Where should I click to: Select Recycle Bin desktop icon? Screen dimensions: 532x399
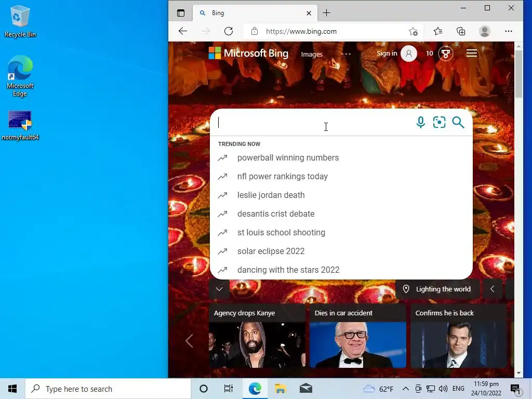point(20,21)
